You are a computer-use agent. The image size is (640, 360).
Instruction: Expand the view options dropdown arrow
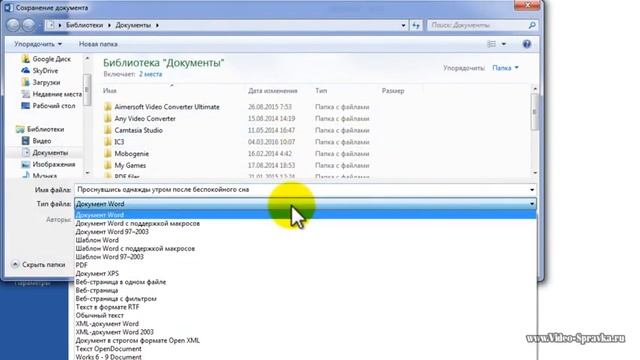click(504, 44)
